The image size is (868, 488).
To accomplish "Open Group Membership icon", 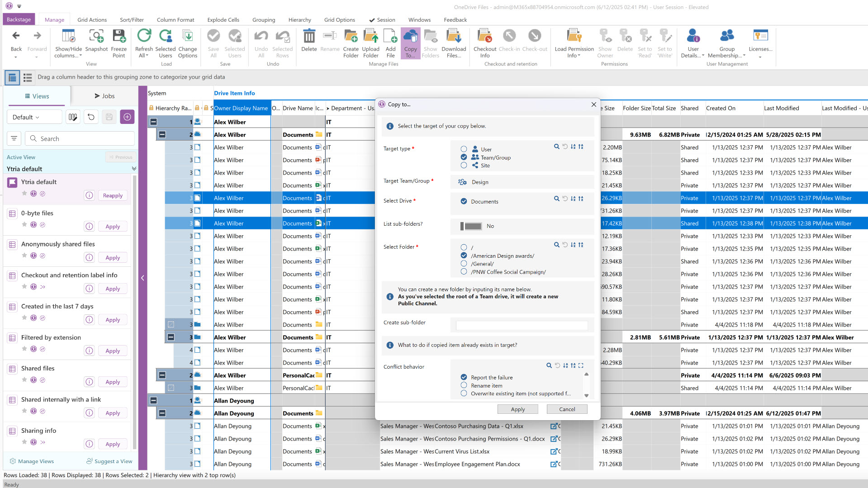I will click(x=727, y=36).
